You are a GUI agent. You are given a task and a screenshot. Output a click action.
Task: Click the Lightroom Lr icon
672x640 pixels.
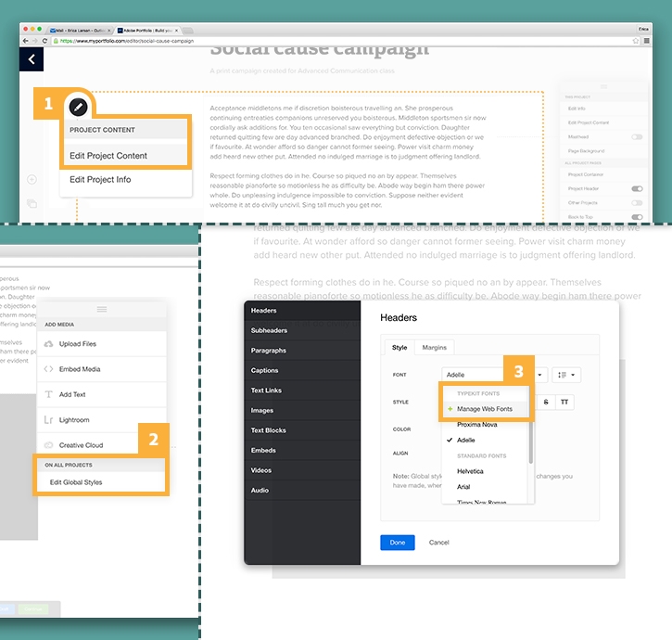(48, 419)
